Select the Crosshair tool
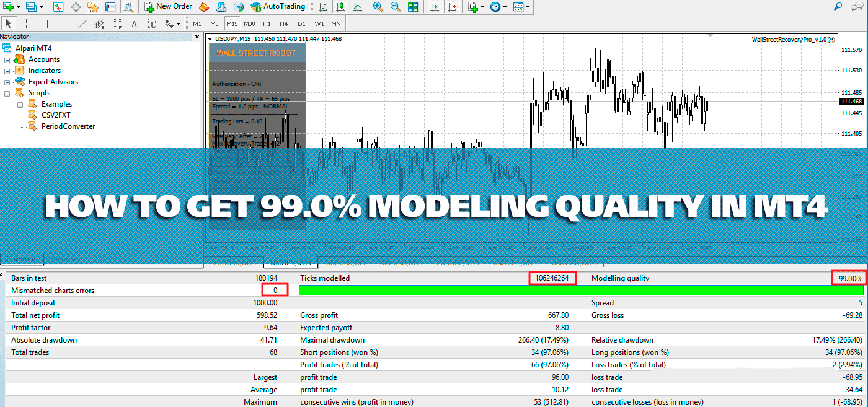The height and width of the screenshot is (407, 868). click(25, 24)
